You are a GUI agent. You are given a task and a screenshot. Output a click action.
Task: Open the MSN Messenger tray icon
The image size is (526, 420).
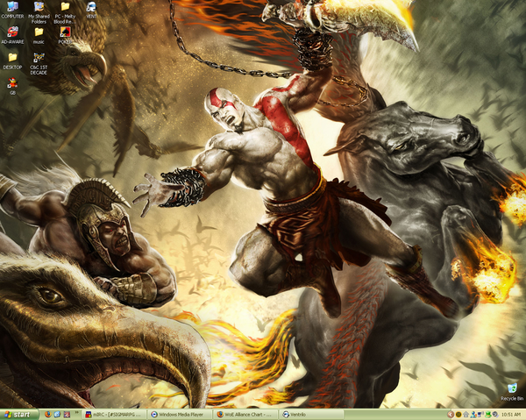[473, 415]
